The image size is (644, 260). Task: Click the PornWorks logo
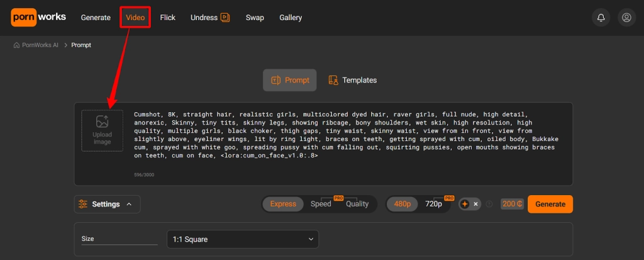pyautogui.click(x=38, y=17)
